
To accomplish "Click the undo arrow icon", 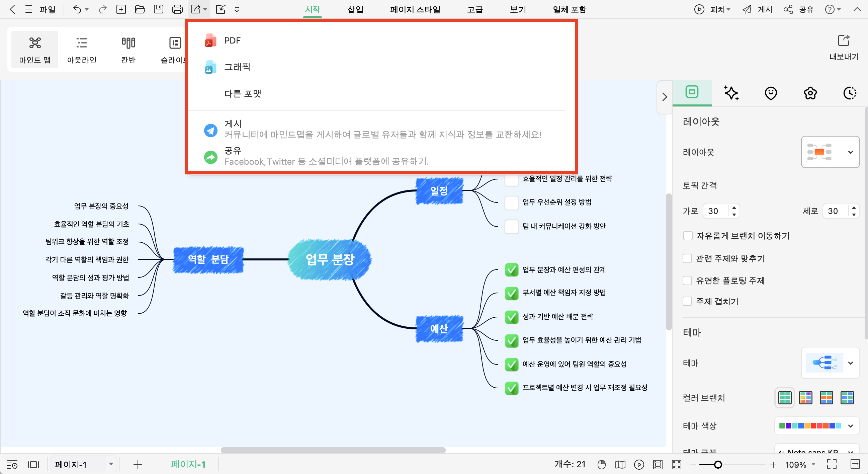I will click(x=77, y=9).
